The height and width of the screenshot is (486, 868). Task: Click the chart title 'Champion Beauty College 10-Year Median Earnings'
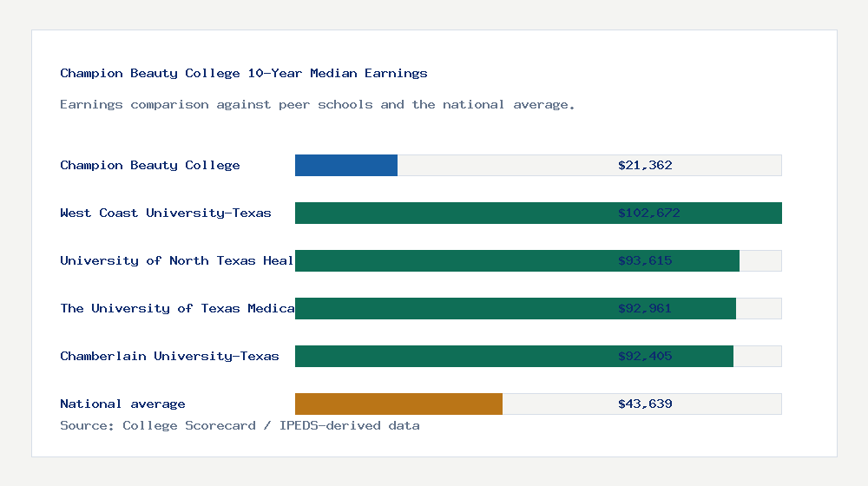tap(244, 73)
